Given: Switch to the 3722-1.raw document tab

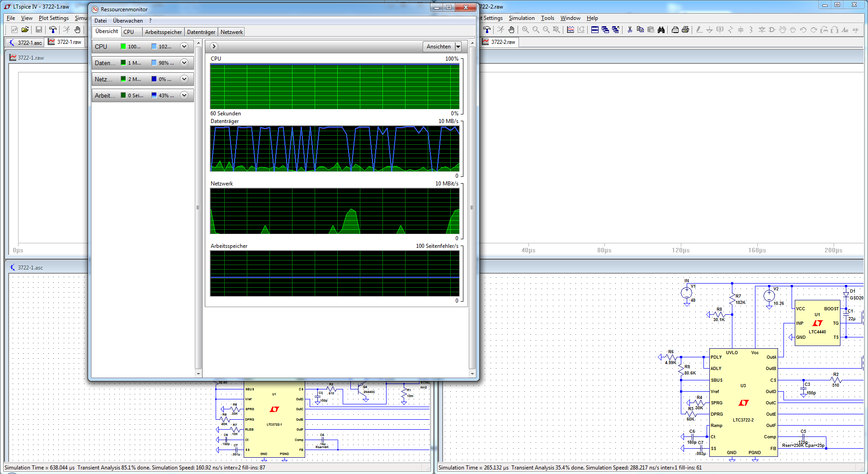Looking at the screenshot, I should (65, 42).
